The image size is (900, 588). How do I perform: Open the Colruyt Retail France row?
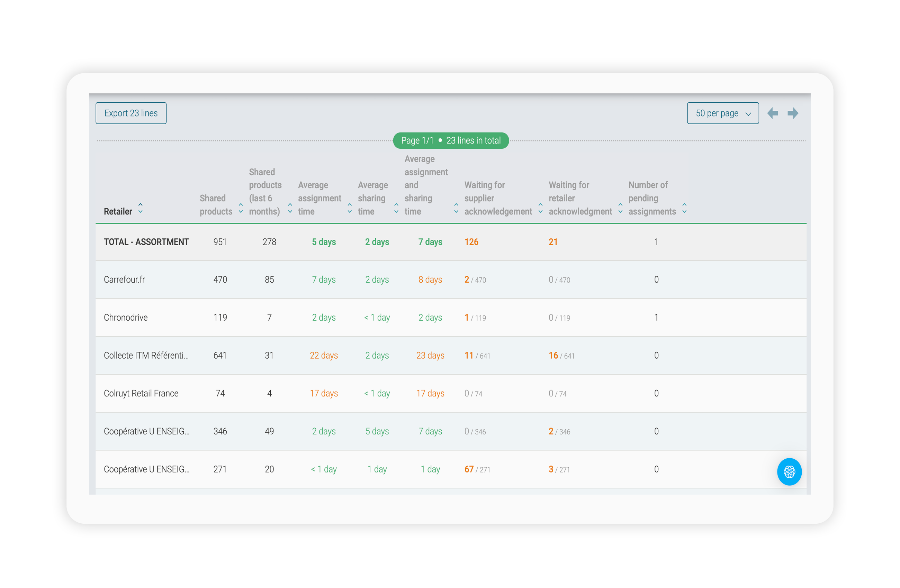click(451, 393)
